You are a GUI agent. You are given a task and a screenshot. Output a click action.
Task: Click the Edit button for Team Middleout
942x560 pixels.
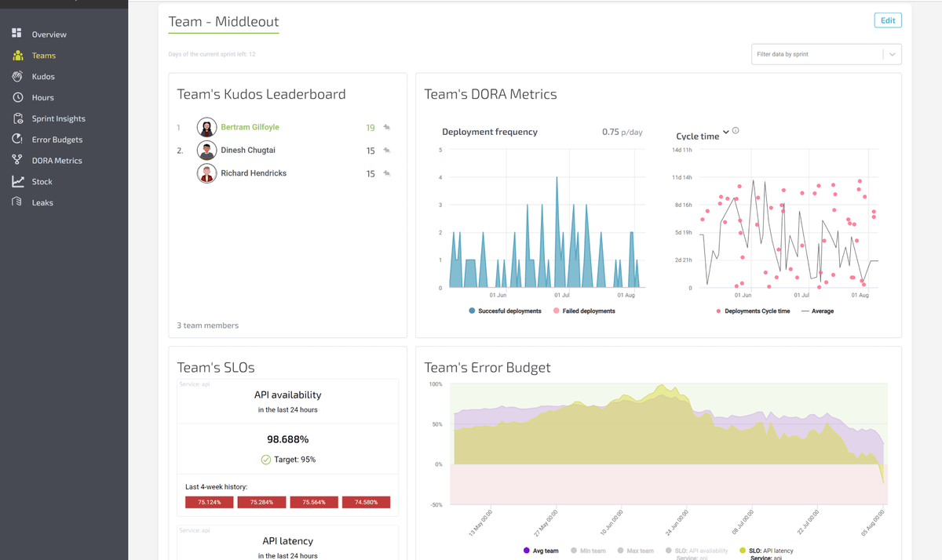pyautogui.click(x=887, y=20)
